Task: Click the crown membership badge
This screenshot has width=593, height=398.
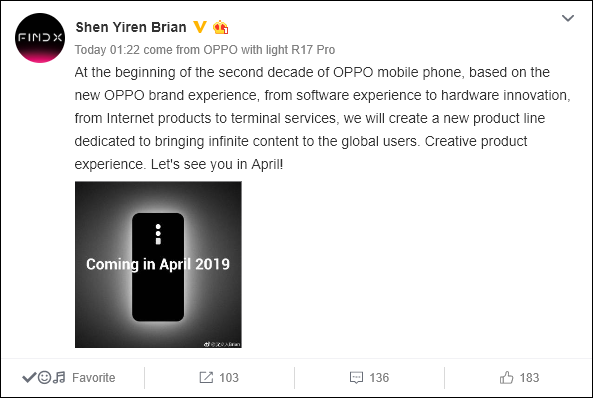Action: tap(220, 27)
